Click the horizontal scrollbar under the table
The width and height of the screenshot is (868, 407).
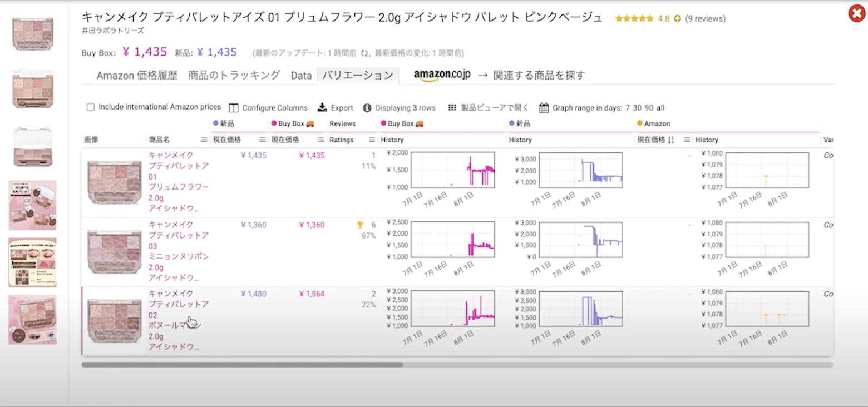coord(242,365)
